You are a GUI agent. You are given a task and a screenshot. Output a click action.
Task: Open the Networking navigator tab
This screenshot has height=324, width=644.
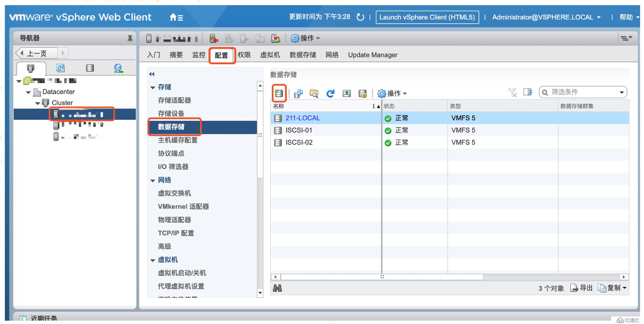[118, 68]
